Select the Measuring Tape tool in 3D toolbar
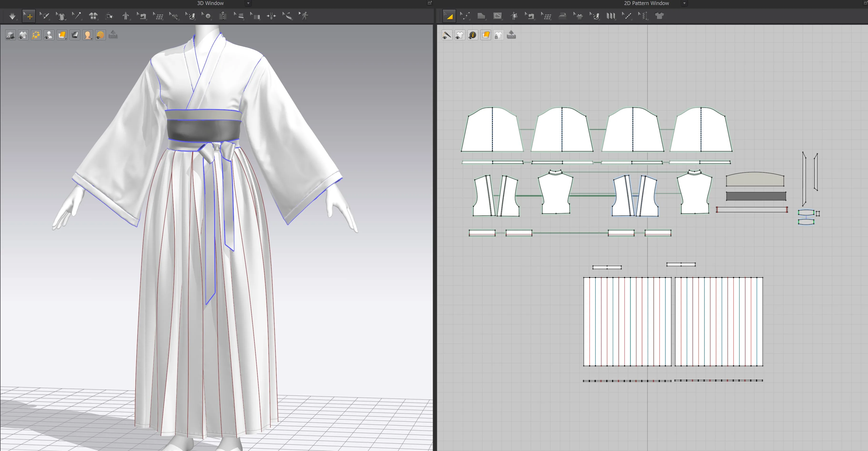This screenshot has width=868, height=451. coord(287,16)
